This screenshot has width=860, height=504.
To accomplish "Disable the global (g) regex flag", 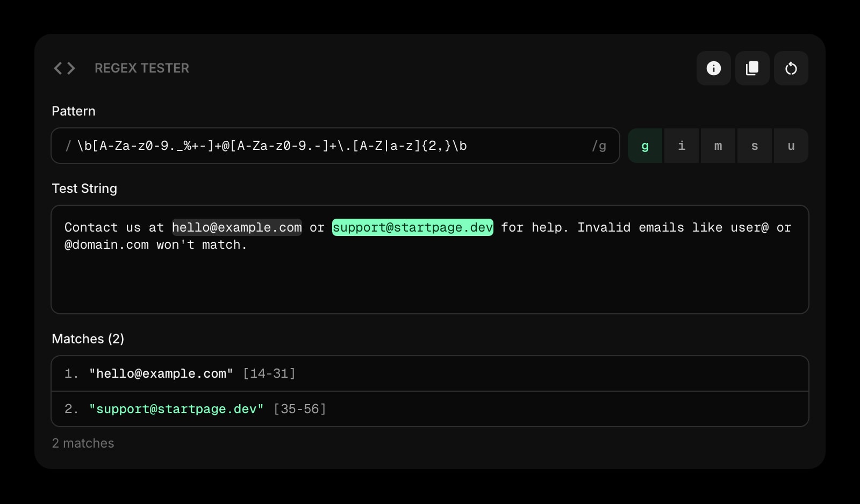I will coord(645,145).
